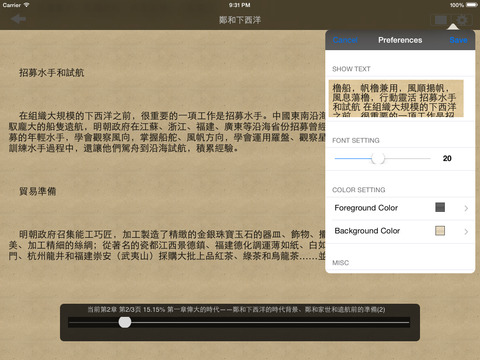Screen dimensions: 480x360
Task: Tap the battery indicator in status bar
Action: pos(472,5)
